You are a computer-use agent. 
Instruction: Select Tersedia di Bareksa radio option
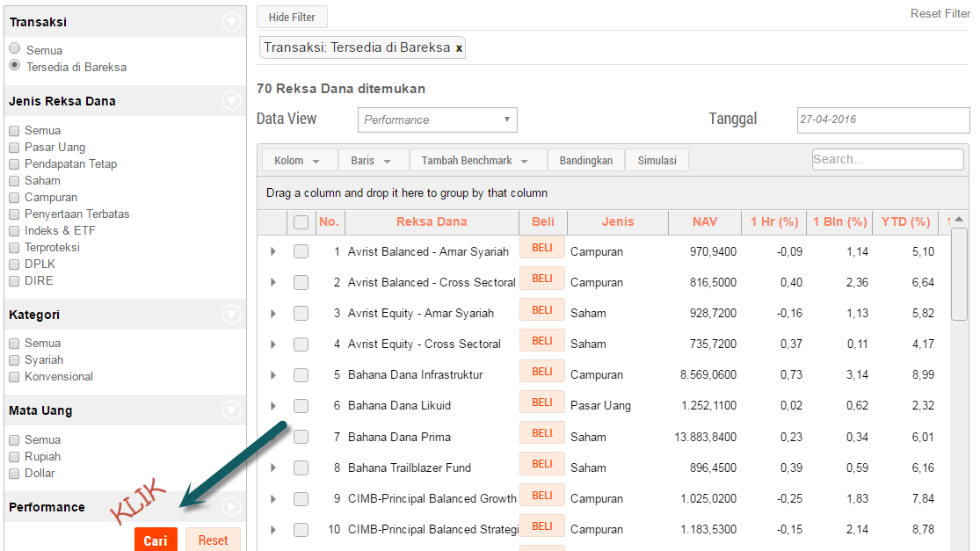pyautogui.click(x=14, y=66)
